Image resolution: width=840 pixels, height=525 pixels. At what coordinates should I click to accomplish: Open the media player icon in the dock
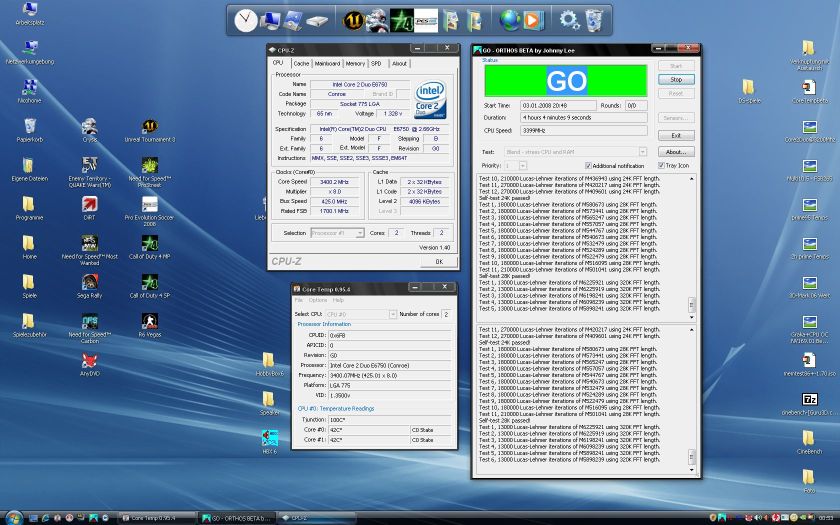pos(532,20)
